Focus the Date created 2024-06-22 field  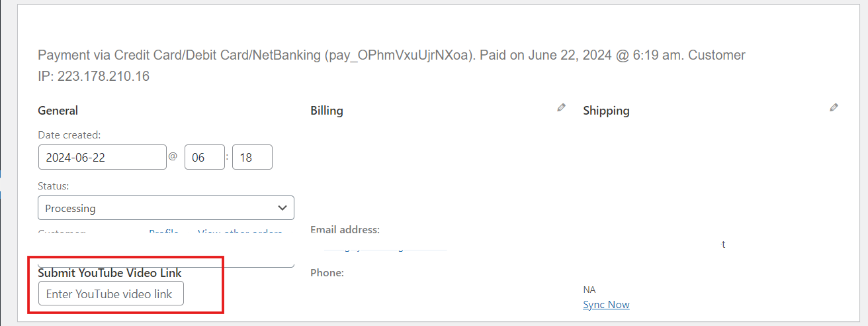click(103, 157)
